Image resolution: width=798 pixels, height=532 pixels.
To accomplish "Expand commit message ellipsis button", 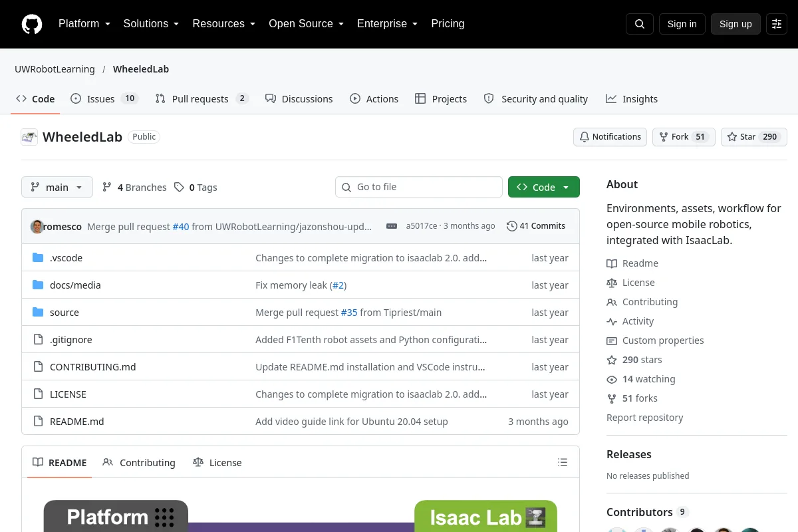I will click(x=392, y=226).
